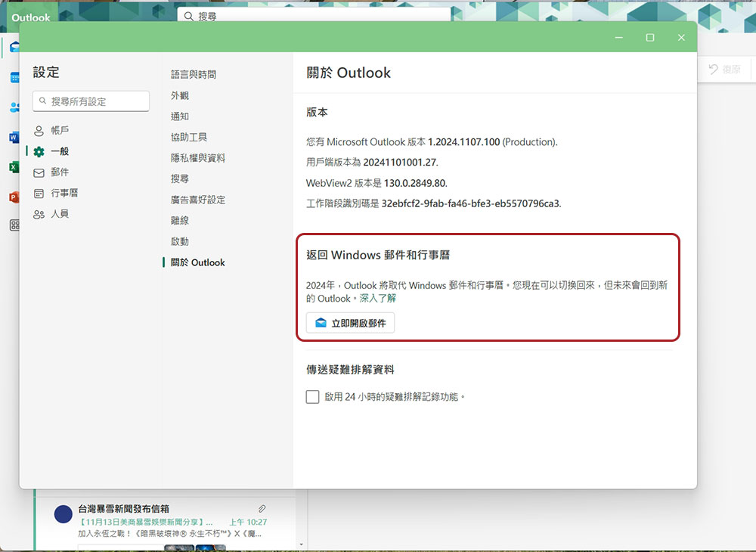Click the 復原 undo button behind dialog
Image resolution: width=756 pixels, height=552 pixels.
click(x=725, y=70)
